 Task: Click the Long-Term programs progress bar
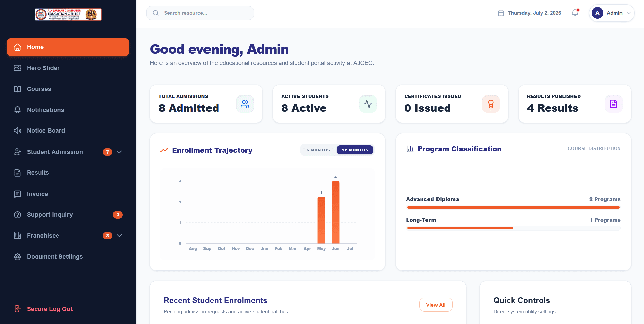513,228
